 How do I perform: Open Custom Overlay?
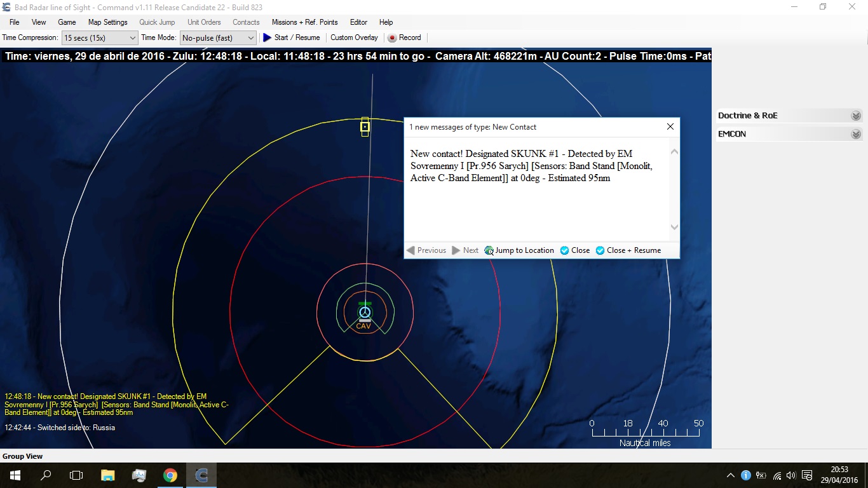(354, 37)
